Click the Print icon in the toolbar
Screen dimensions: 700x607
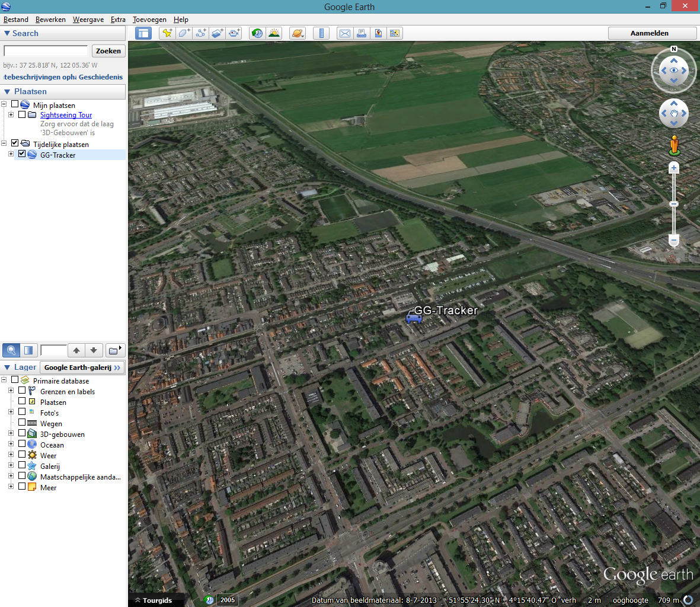click(361, 33)
